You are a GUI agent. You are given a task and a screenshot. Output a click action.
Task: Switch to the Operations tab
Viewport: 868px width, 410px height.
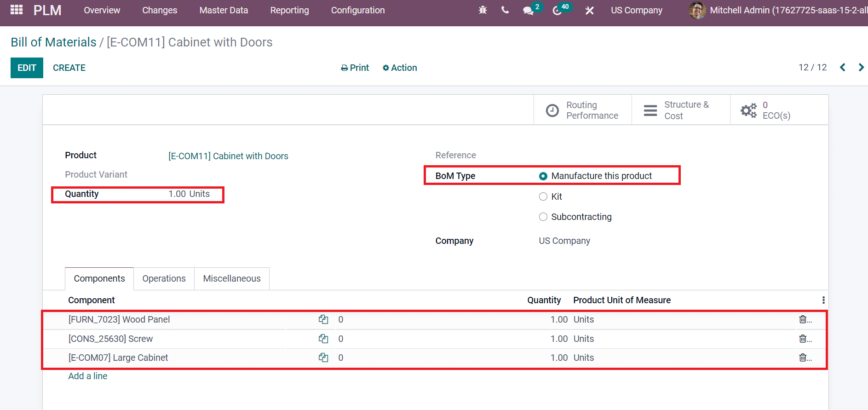pos(164,278)
